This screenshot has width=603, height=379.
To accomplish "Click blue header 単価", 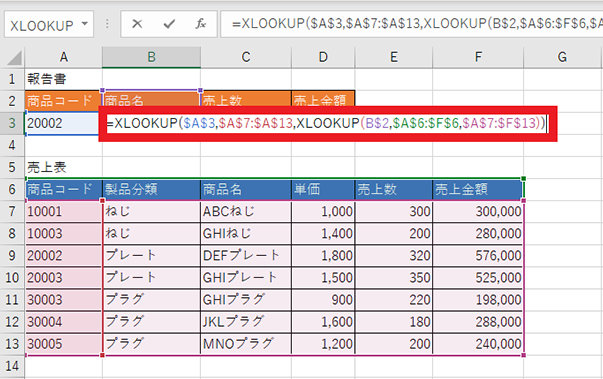I will [x=323, y=190].
